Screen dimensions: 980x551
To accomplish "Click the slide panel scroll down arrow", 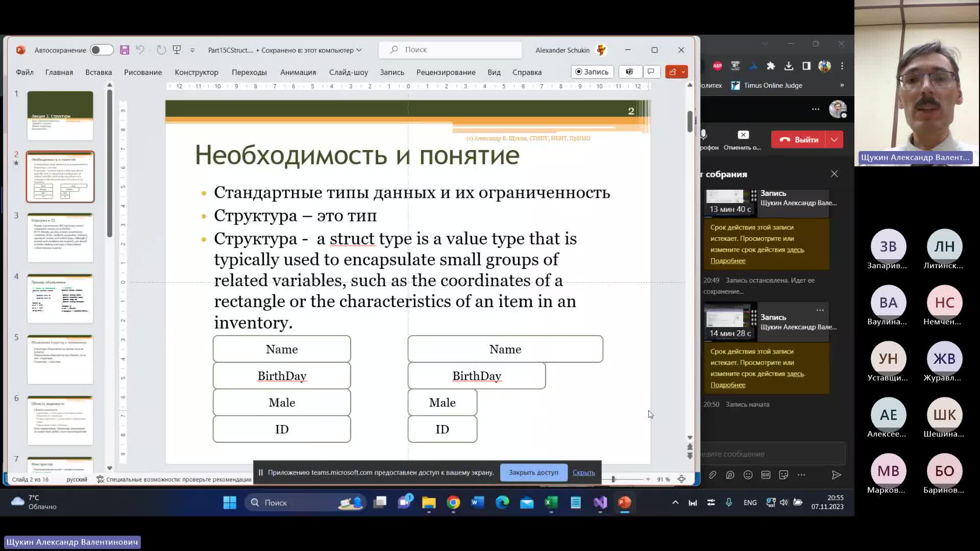I will click(109, 468).
